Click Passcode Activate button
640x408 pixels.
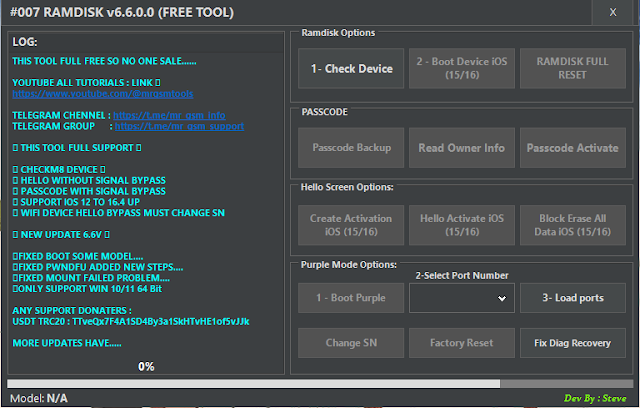[x=573, y=148]
